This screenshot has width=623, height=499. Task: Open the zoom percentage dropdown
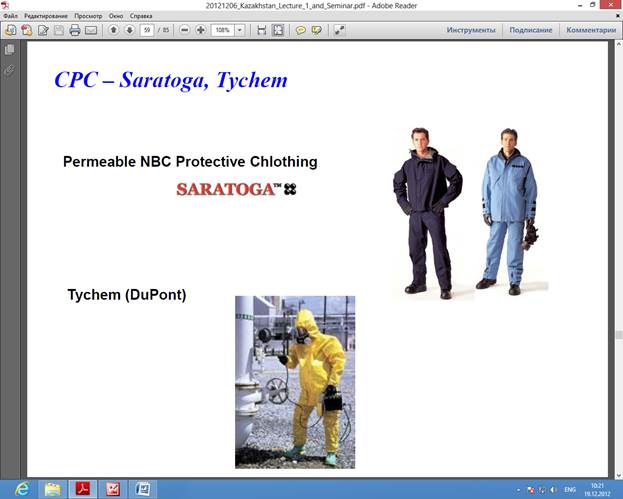point(241,30)
